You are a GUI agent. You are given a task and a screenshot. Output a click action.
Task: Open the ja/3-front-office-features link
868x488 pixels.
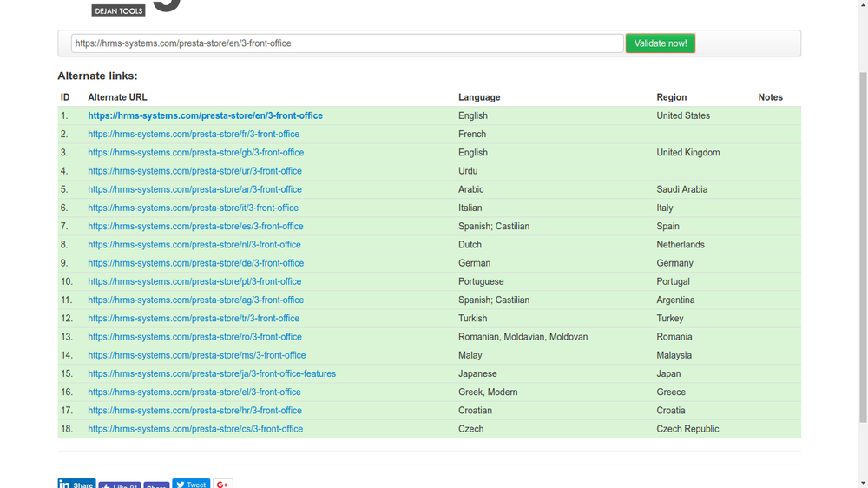(x=212, y=373)
